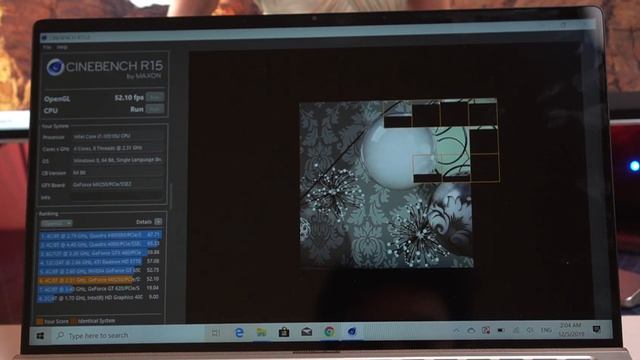
Task: Click the OneDrive cloud tray icon
Action: pos(471,331)
